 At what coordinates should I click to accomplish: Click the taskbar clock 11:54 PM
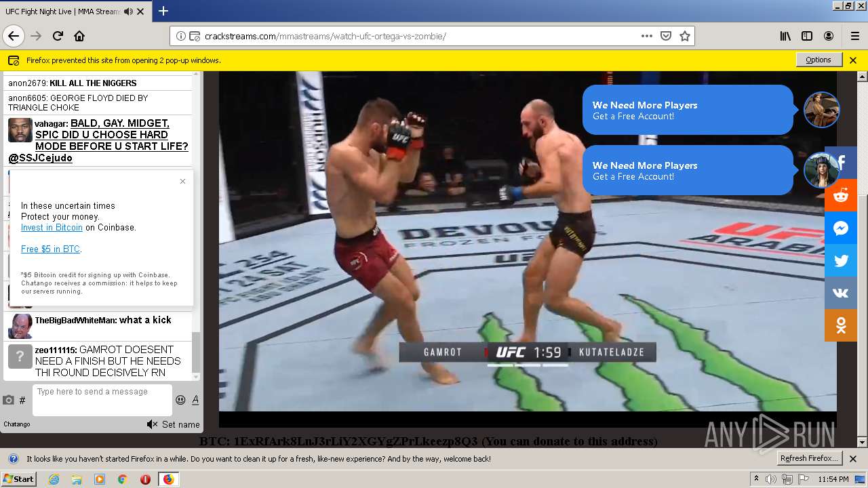click(x=833, y=479)
